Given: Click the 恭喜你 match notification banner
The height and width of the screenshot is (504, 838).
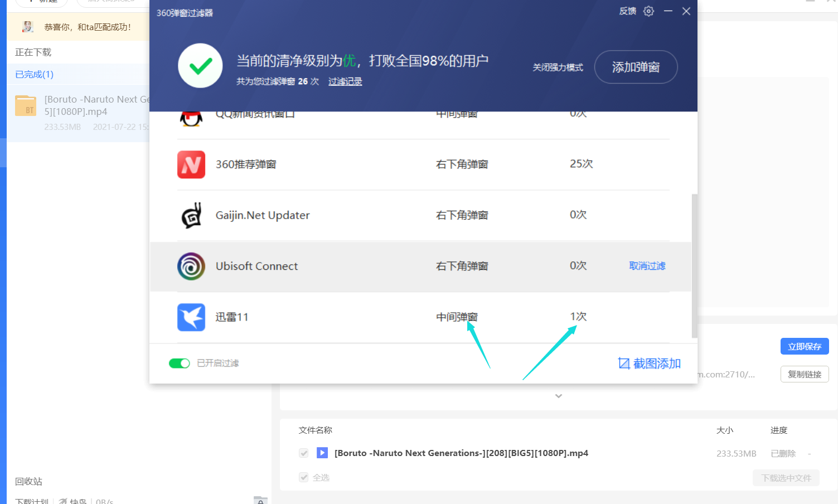Looking at the screenshot, I should (x=78, y=27).
